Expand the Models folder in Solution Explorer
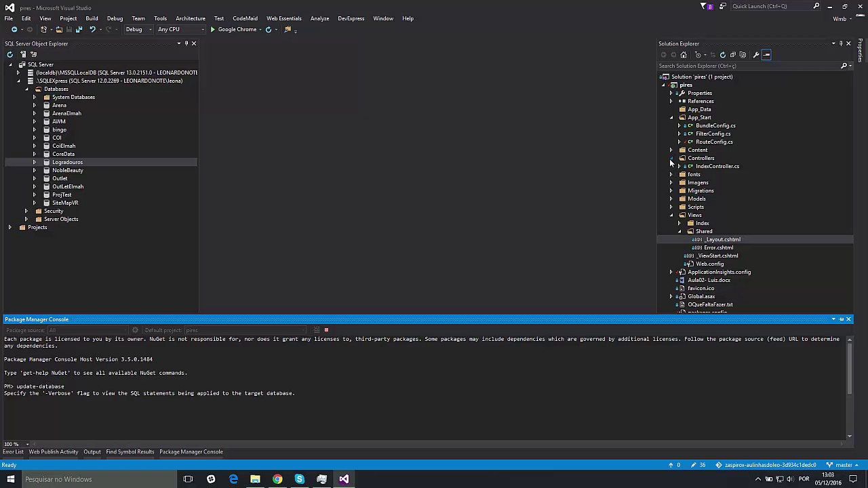Screen dimensions: 868x488 [671, 199]
